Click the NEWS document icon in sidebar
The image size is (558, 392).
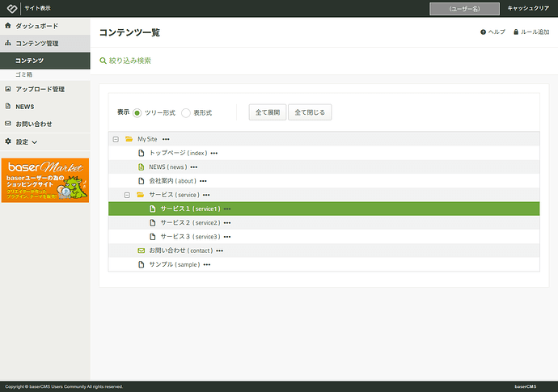pos(8,106)
